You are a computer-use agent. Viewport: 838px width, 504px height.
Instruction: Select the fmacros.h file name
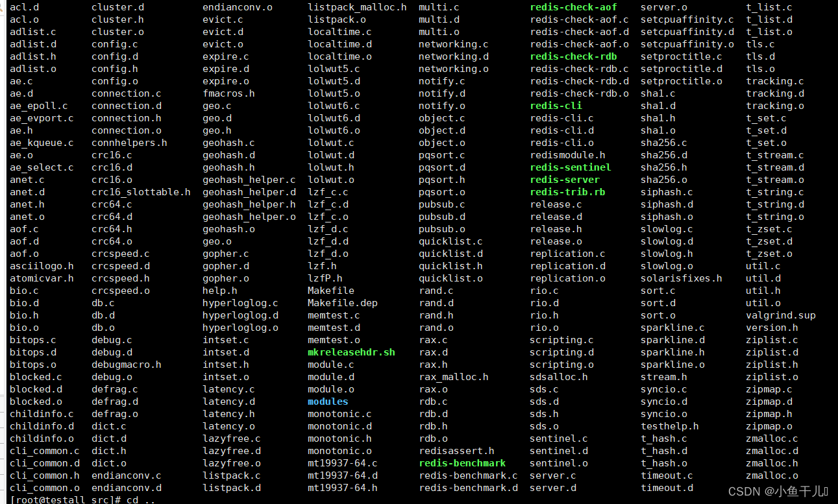click(x=228, y=93)
